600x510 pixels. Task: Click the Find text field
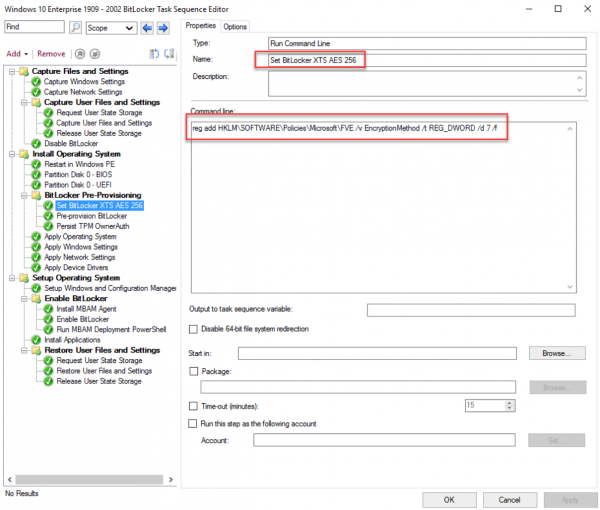click(34, 27)
